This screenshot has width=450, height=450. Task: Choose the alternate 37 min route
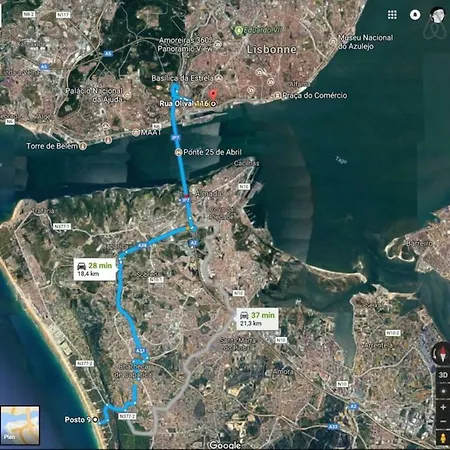[257, 319]
